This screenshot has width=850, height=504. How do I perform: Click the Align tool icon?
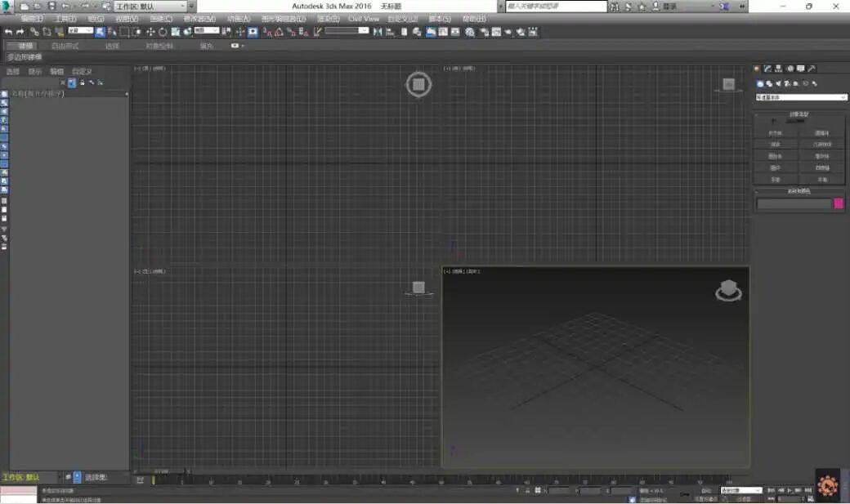[390, 32]
